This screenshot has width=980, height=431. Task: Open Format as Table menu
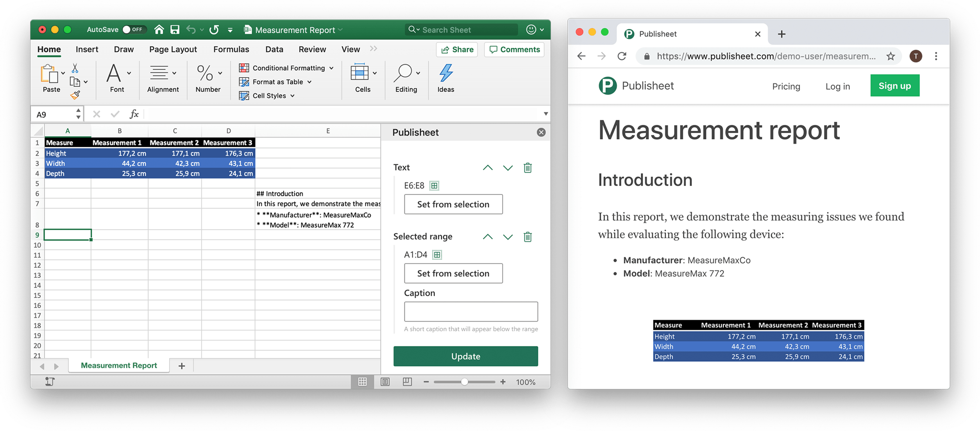click(275, 82)
